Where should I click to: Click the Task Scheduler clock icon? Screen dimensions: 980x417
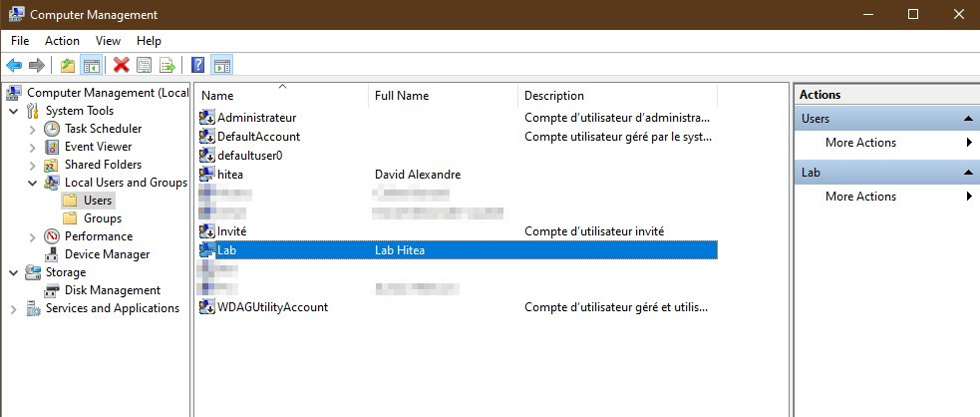52,129
